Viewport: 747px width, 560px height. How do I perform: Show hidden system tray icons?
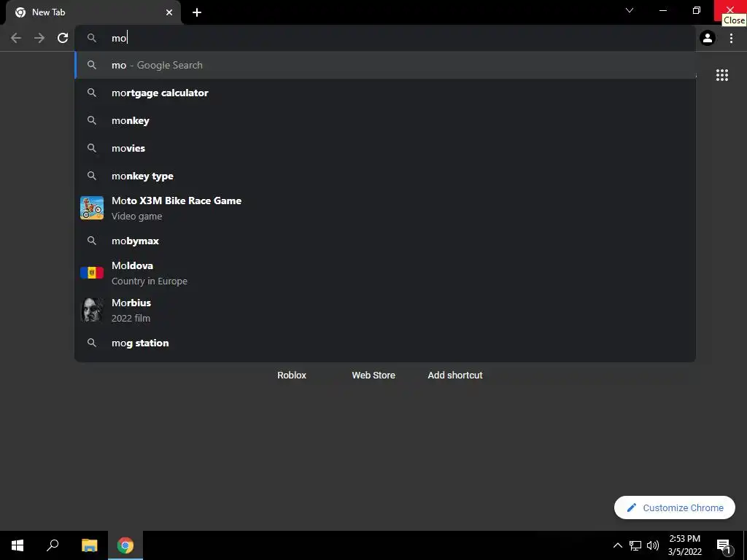(617, 545)
